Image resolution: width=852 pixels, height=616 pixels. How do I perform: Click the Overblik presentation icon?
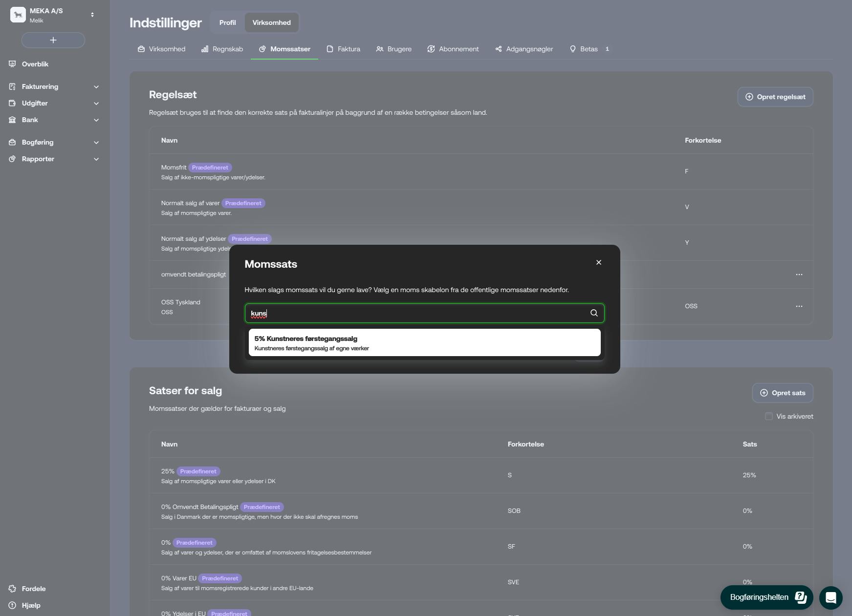(12, 64)
